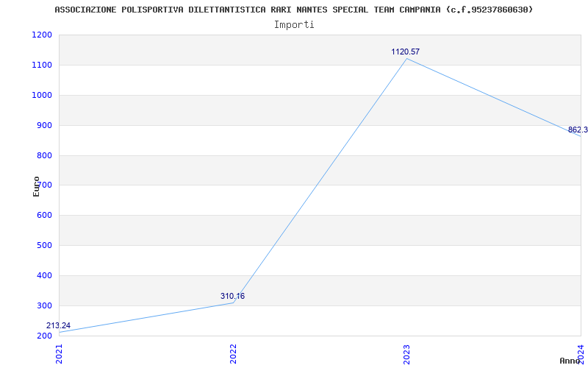
Task: Click the 200 y-axis value
Action: (44, 336)
